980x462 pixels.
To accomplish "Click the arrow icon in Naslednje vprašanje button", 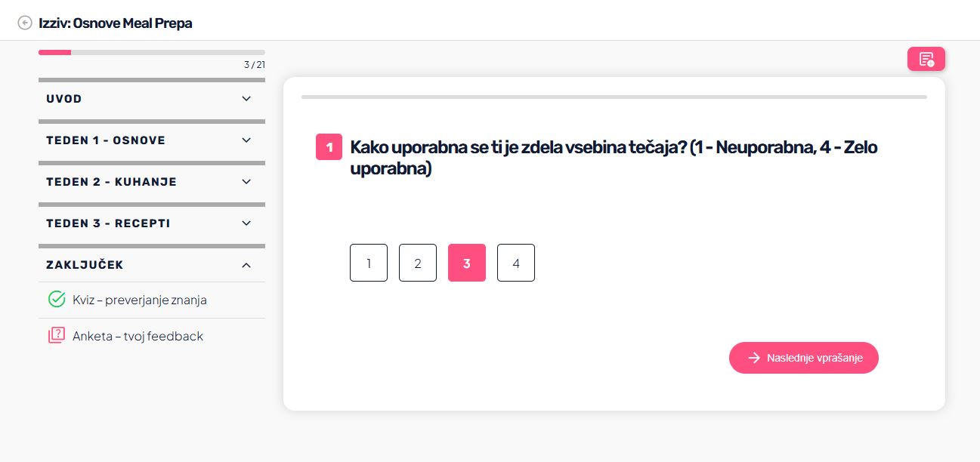I will tap(754, 358).
